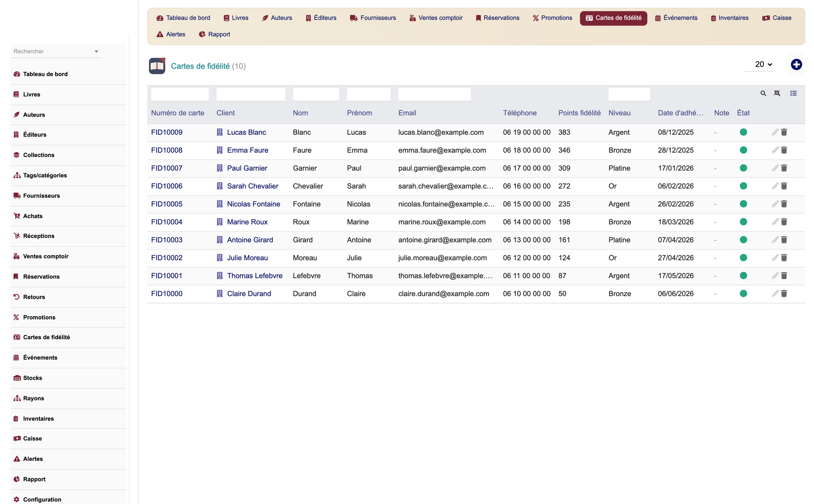Open card number link FID10002
The image size is (814, 504).
pyautogui.click(x=166, y=258)
